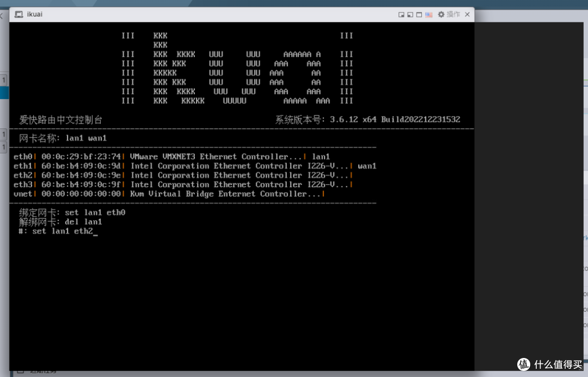Viewport: 588px width, 377px height.
Task: Click the gear icon next to 操作
Action: point(441,14)
